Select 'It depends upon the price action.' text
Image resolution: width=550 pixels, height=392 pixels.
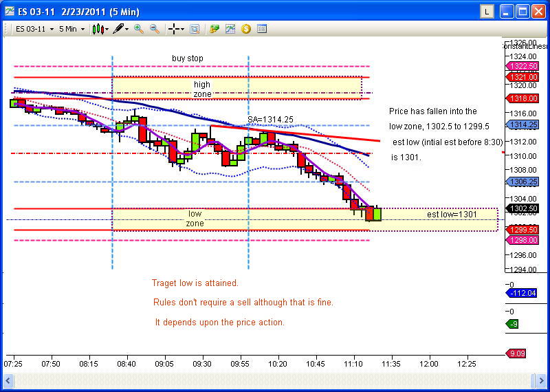coord(220,322)
